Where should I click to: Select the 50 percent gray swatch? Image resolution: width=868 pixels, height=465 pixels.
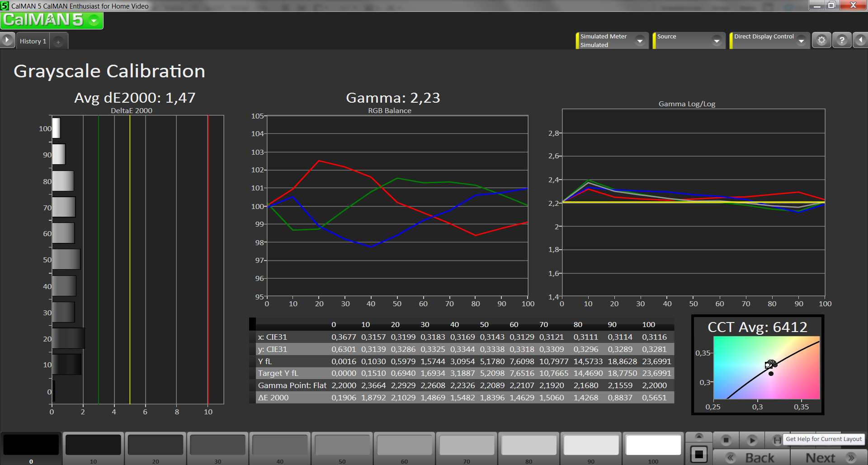[x=342, y=445]
